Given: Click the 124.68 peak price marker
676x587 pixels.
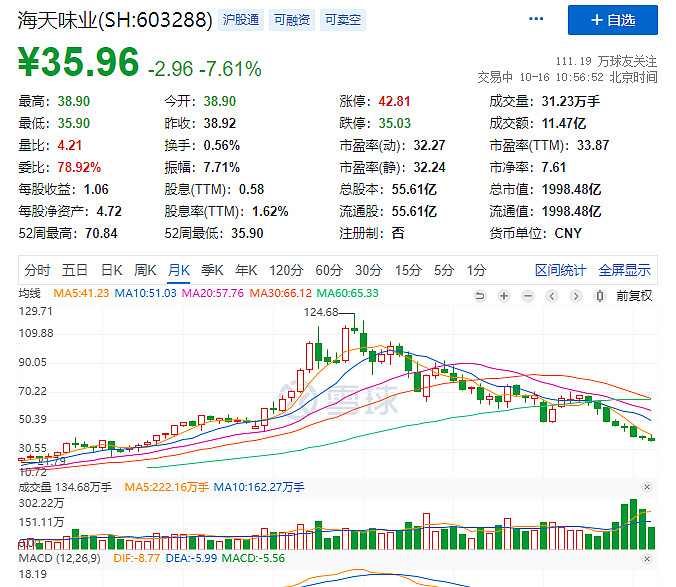Looking at the screenshot, I should point(321,312).
